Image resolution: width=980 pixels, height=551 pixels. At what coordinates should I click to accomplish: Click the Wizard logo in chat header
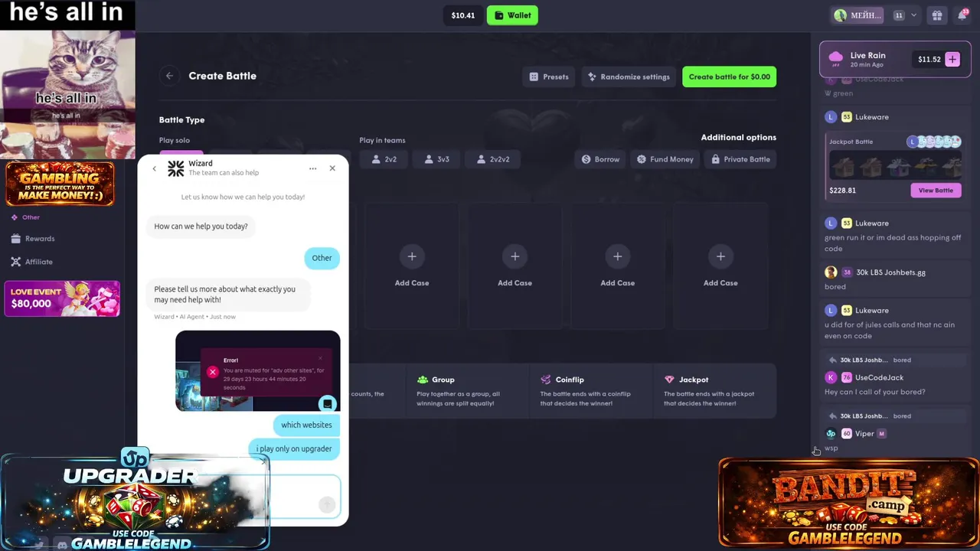[x=176, y=168]
